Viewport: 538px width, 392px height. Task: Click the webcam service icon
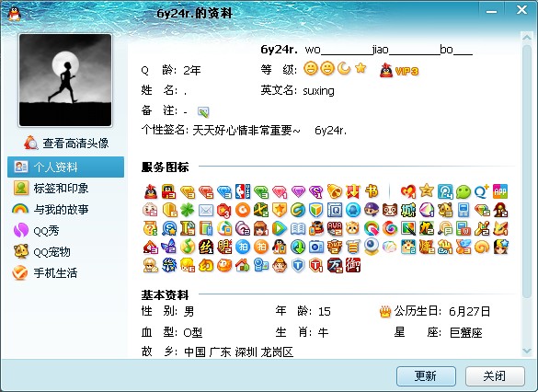coord(372,247)
